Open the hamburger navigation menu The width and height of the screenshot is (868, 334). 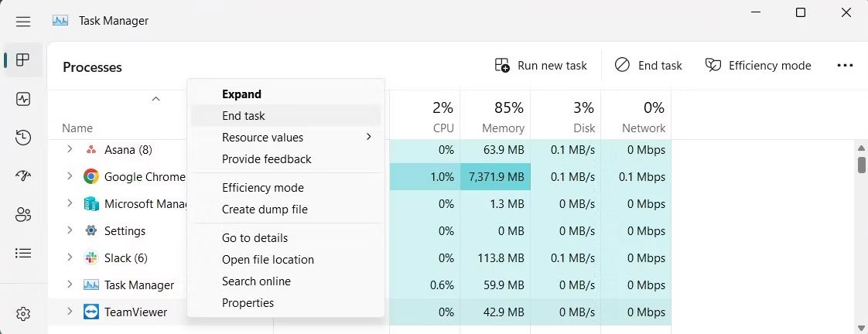(x=22, y=22)
